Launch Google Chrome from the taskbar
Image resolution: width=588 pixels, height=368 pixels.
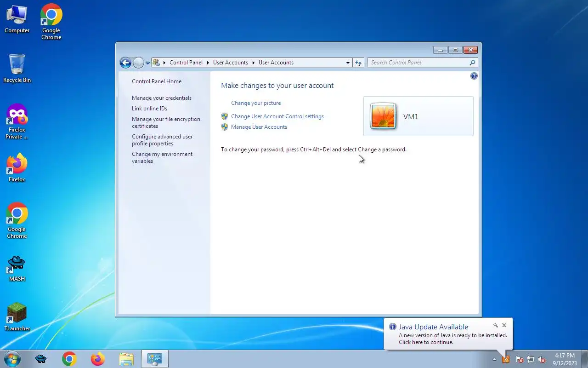click(x=69, y=359)
